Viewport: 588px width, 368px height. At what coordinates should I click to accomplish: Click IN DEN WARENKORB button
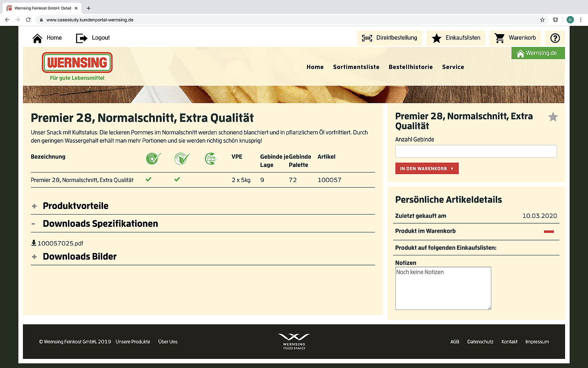coord(427,169)
